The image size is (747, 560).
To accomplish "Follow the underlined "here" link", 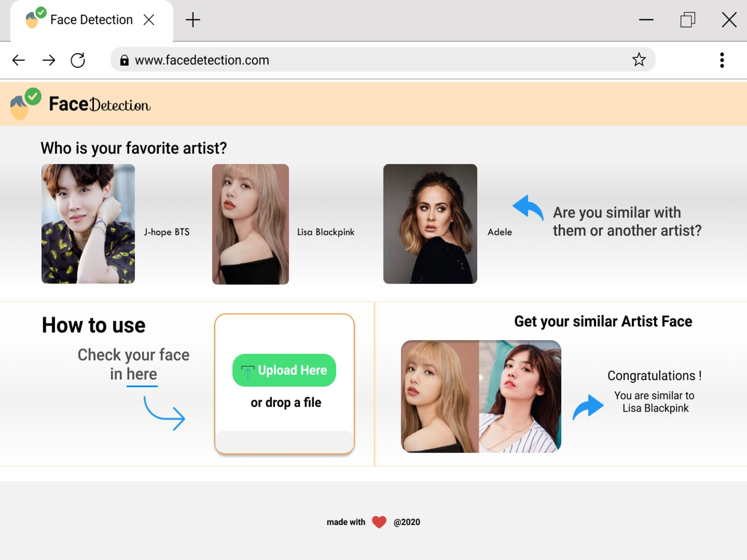I will [142, 375].
